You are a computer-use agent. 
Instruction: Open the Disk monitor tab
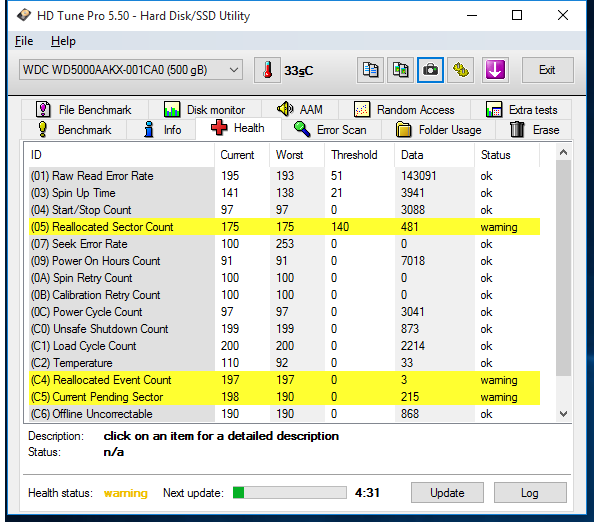(x=205, y=110)
